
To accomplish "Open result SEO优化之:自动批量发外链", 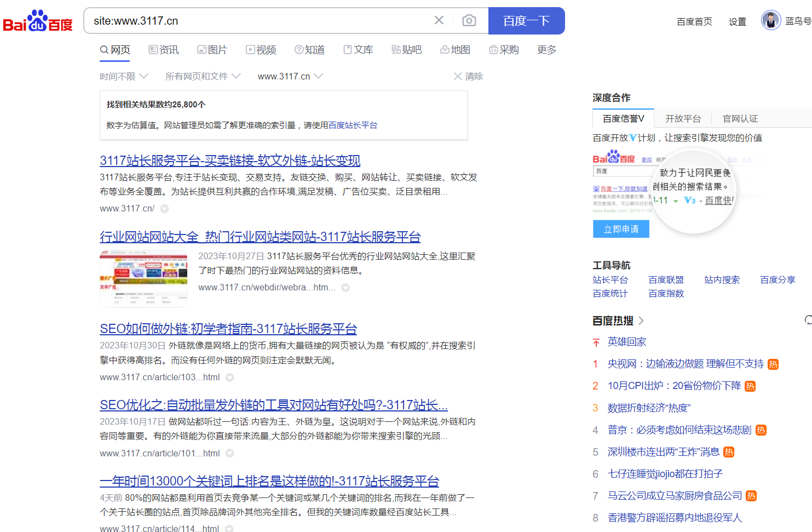I will coord(274,405).
